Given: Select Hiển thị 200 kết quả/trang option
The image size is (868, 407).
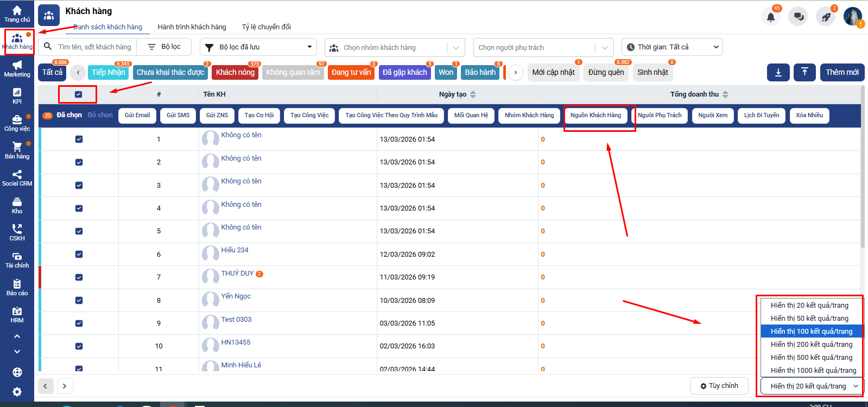Looking at the screenshot, I should pos(811,345).
